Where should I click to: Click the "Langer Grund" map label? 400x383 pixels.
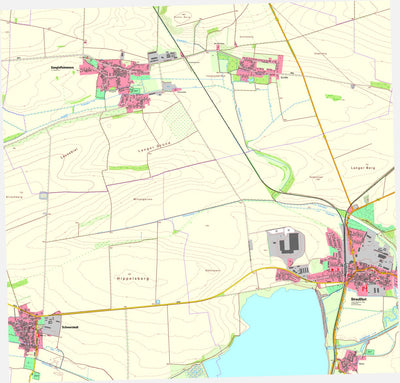(154, 147)
